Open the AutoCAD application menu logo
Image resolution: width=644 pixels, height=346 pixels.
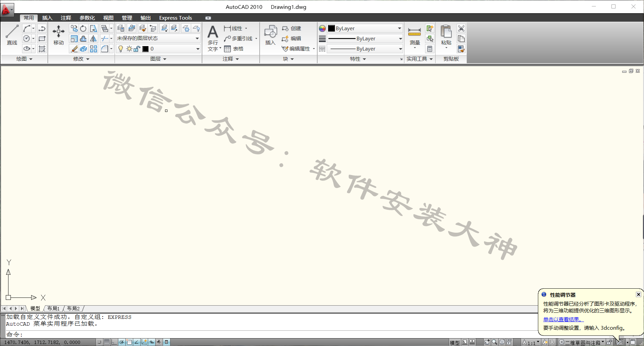(x=6, y=9)
